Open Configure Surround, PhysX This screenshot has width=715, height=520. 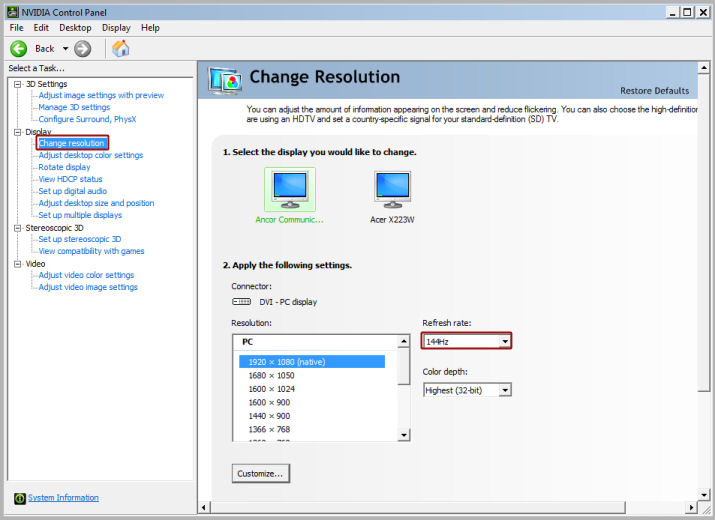tap(88, 119)
